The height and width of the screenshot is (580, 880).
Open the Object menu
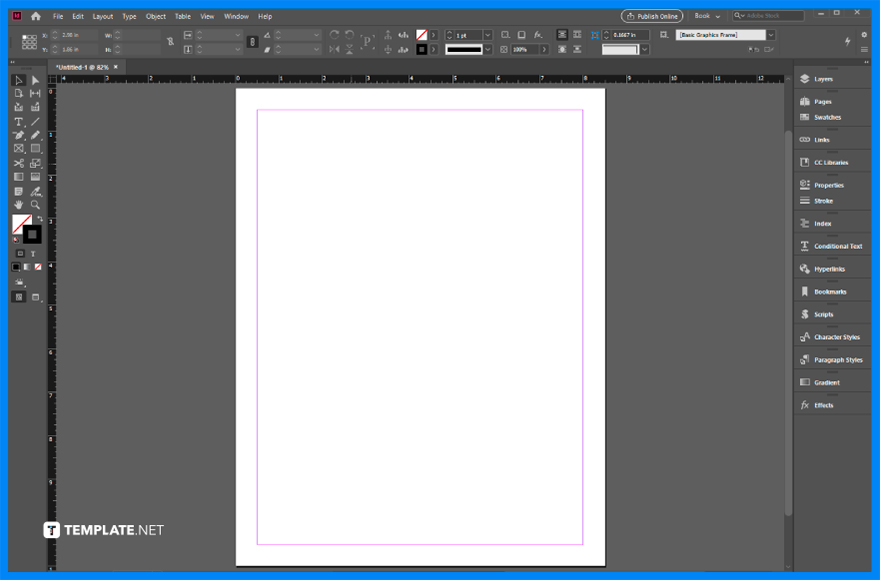coord(155,16)
